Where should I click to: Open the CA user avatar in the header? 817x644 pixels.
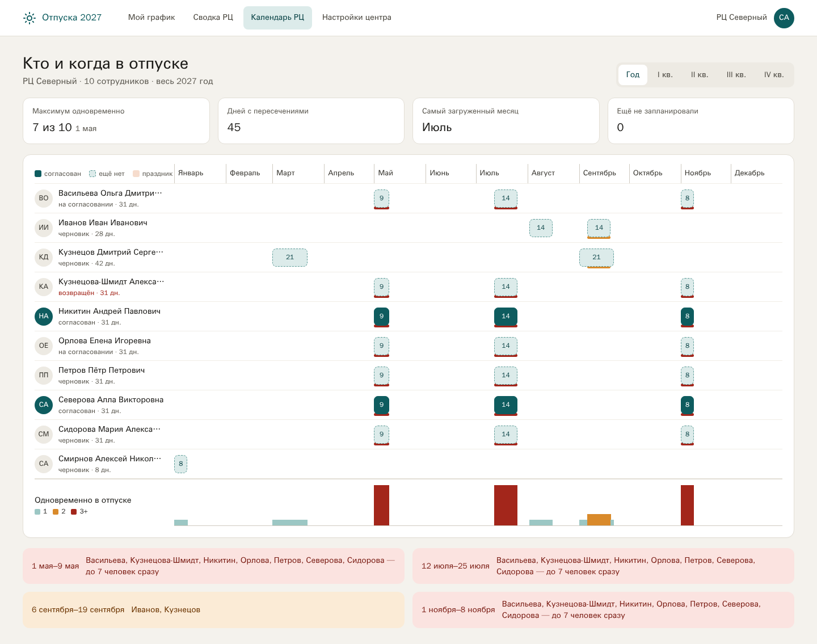pos(784,18)
